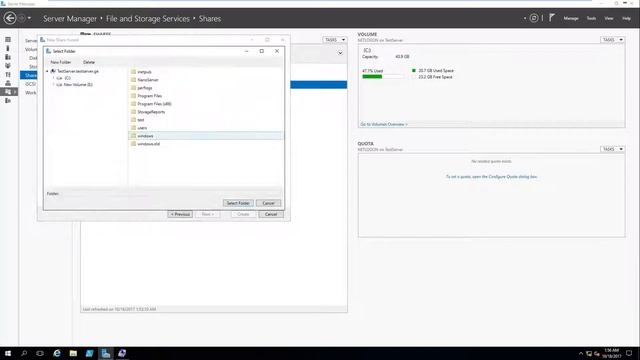Open the All Servers icon in the sidebar
This screenshot has width=640, height=360.
coord(8,57)
